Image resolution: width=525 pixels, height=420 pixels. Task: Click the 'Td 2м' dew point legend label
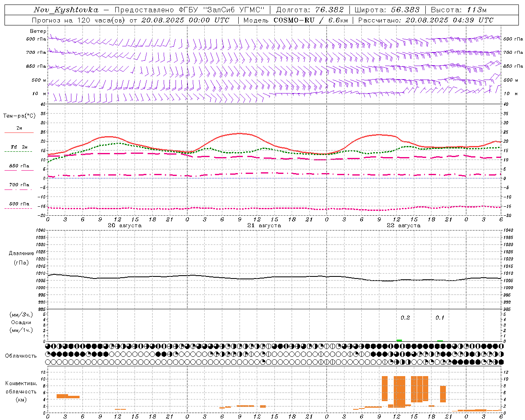point(19,147)
